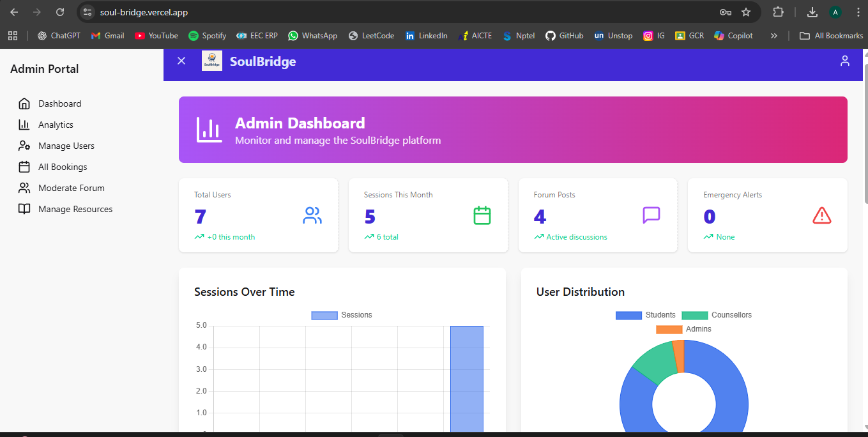Open the saved passwords key icon
This screenshot has height=437, width=868.
point(725,12)
